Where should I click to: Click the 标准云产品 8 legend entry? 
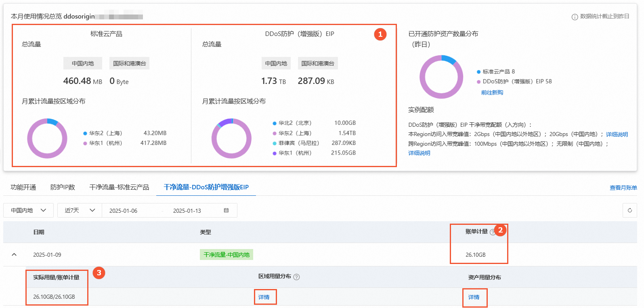coord(496,71)
